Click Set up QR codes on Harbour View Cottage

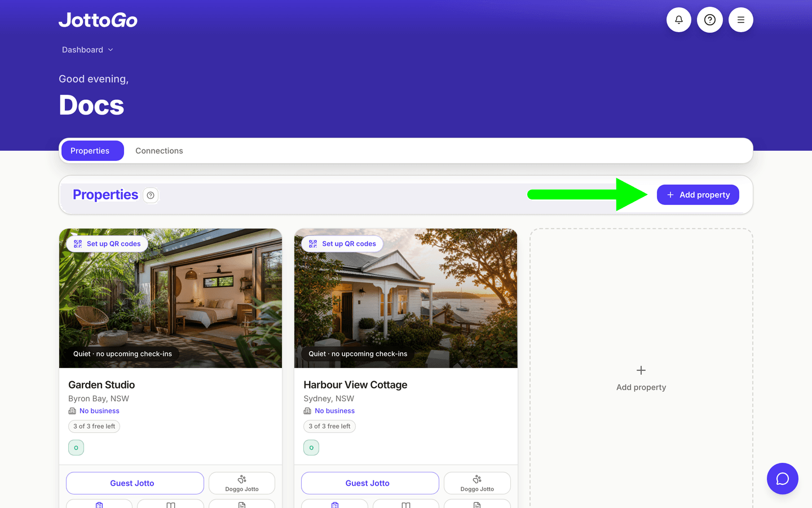342,244
